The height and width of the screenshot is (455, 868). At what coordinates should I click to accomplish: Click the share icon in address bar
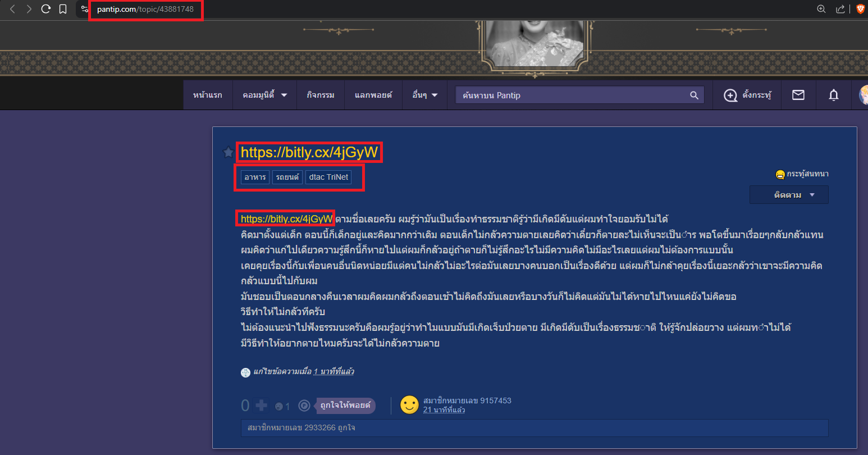(x=840, y=9)
